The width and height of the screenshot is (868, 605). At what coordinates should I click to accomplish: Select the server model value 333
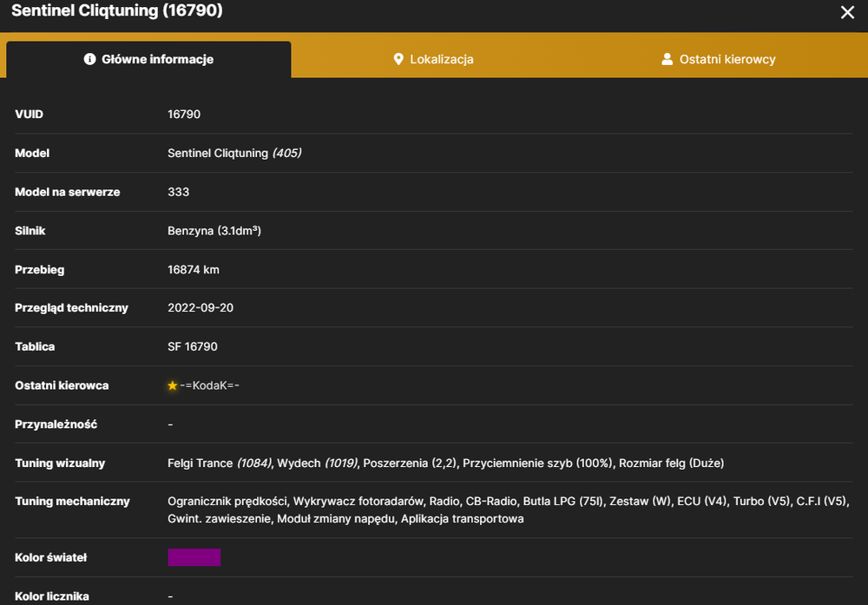point(178,192)
